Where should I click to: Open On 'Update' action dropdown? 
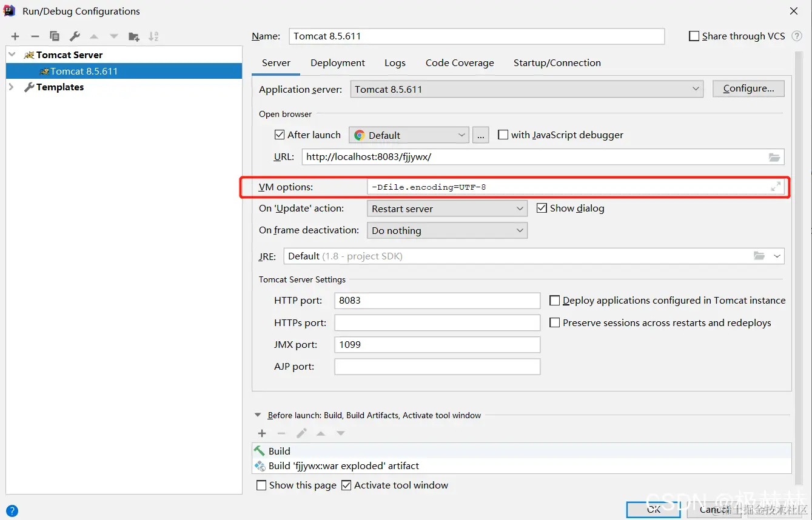point(447,208)
